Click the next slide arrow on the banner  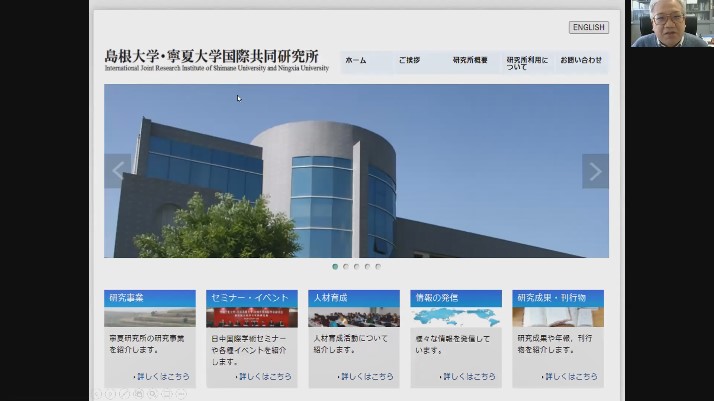[x=595, y=171]
